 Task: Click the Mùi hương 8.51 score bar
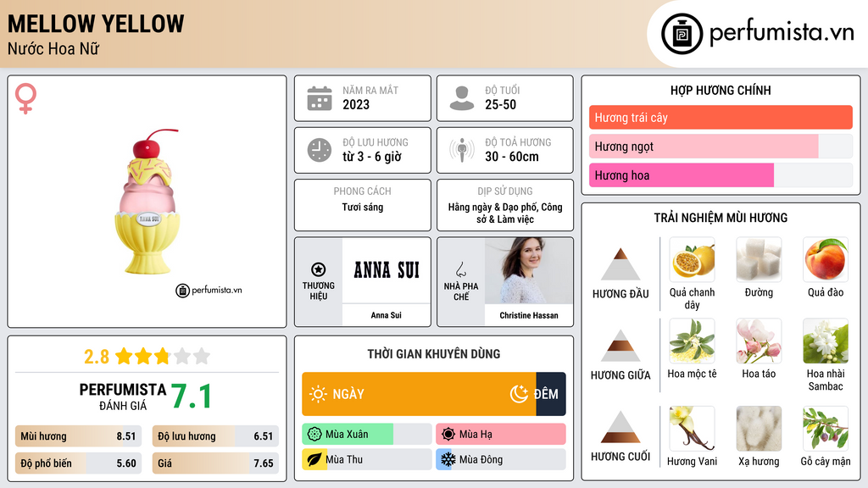79,436
